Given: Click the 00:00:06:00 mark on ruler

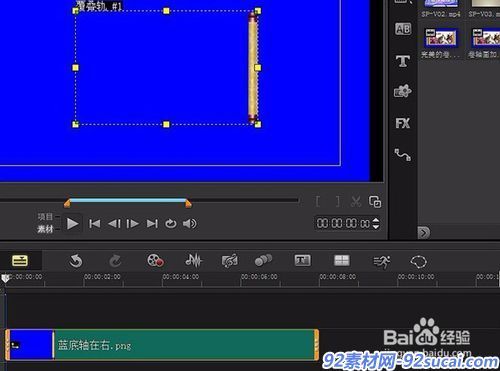Looking at the screenshot, I should pyautogui.click(x=259, y=277).
